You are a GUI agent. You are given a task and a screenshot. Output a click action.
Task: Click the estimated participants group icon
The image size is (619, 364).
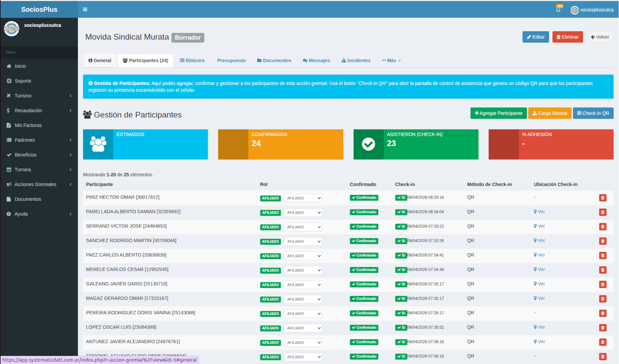pos(98,144)
